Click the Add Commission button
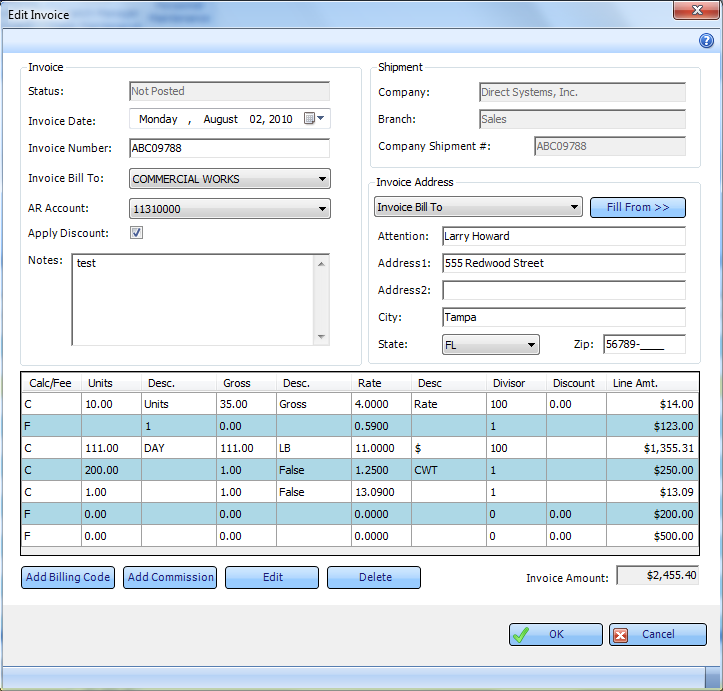This screenshot has width=723, height=691. (x=170, y=577)
